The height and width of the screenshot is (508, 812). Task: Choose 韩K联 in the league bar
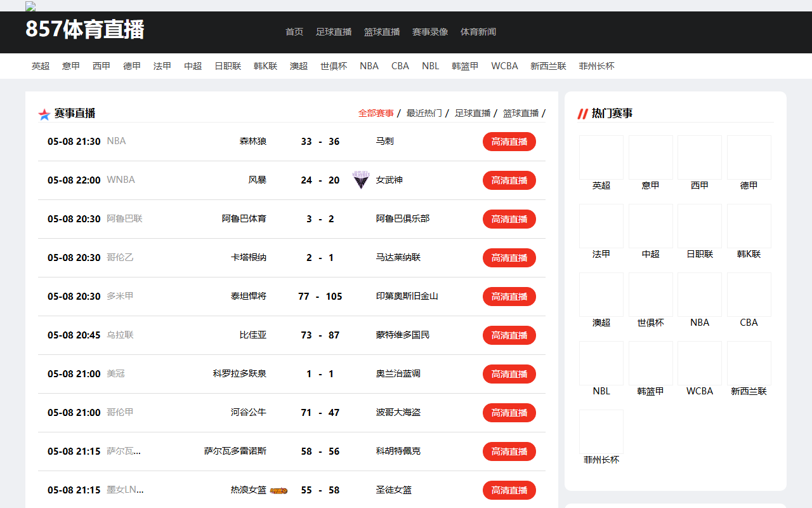[266, 66]
